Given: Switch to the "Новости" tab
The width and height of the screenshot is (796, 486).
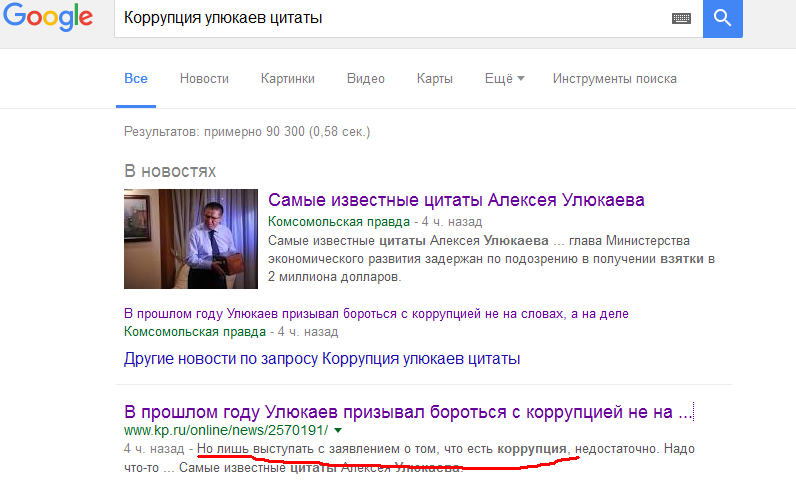Looking at the screenshot, I should point(204,79).
